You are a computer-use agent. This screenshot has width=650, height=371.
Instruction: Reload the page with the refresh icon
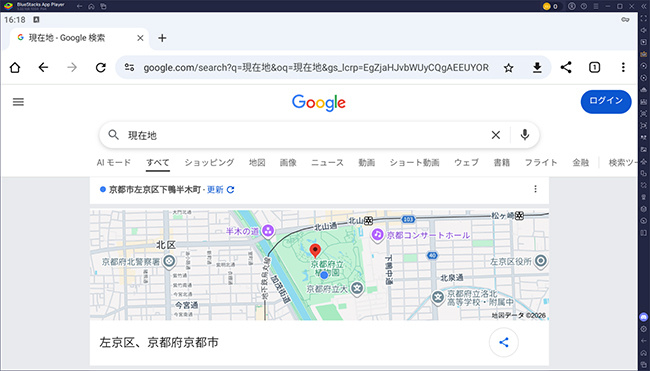point(101,68)
